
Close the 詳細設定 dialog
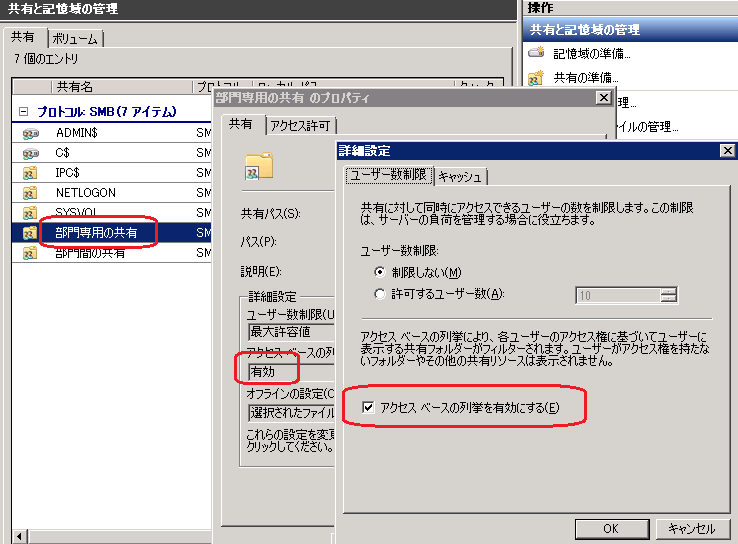click(x=727, y=150)
